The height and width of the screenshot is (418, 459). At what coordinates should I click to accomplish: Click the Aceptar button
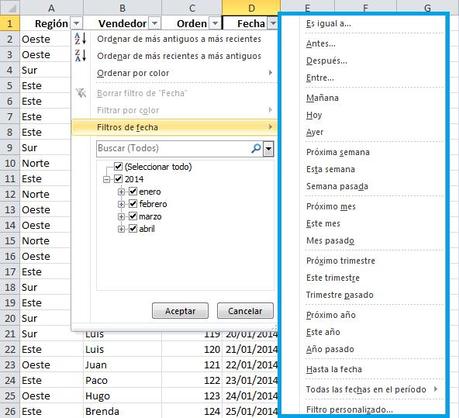pos(180,311)
